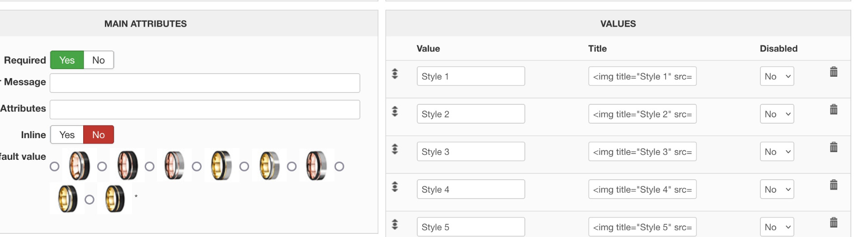Grab the reorder handle for Style 1
The width and height of the screenshot is (868, 237).
[x=395, y=74]
